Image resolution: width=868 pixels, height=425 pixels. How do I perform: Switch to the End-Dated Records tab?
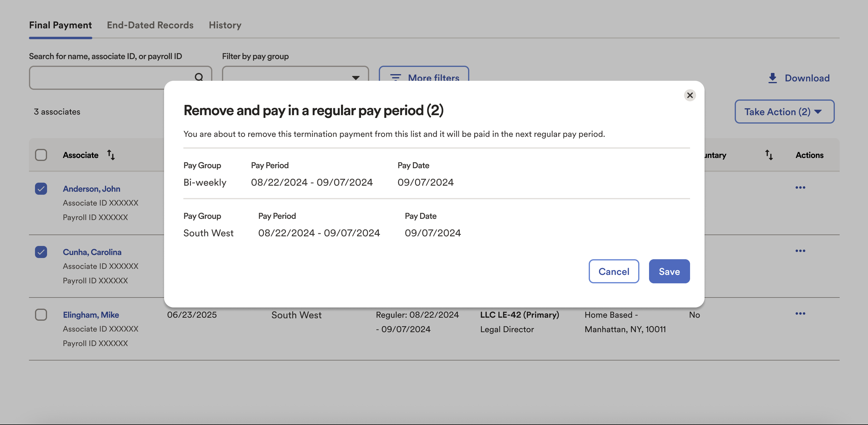[150, 25]
